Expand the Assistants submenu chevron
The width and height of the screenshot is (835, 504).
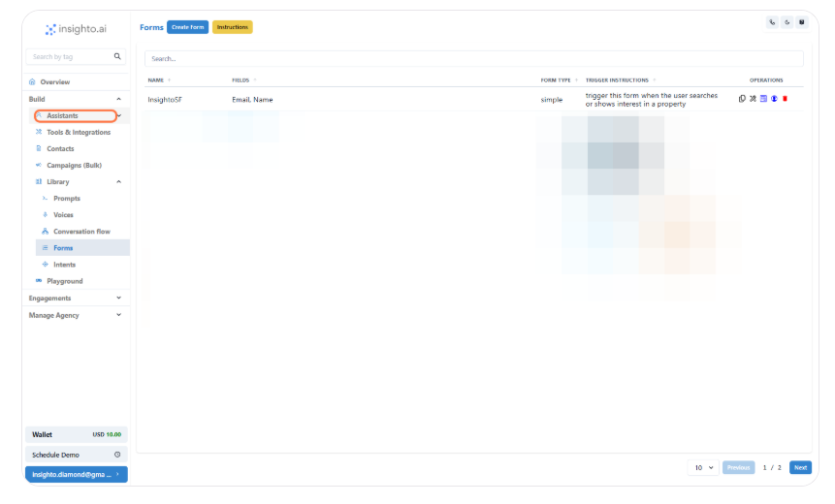point(119,115)
